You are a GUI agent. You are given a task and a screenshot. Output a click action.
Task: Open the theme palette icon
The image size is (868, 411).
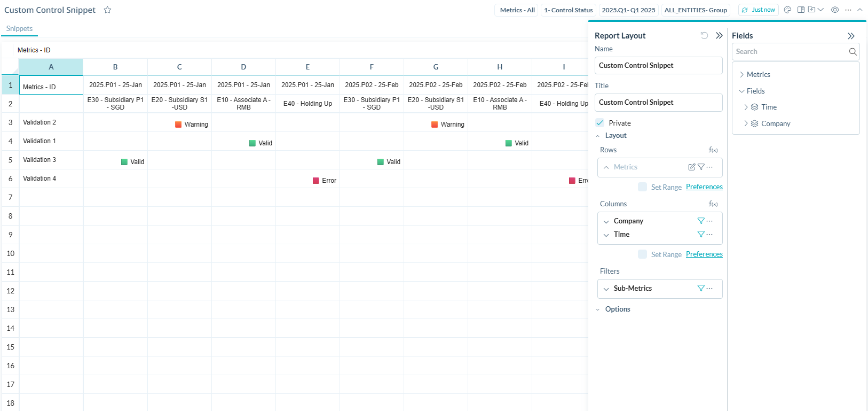[x=787, y=10]
